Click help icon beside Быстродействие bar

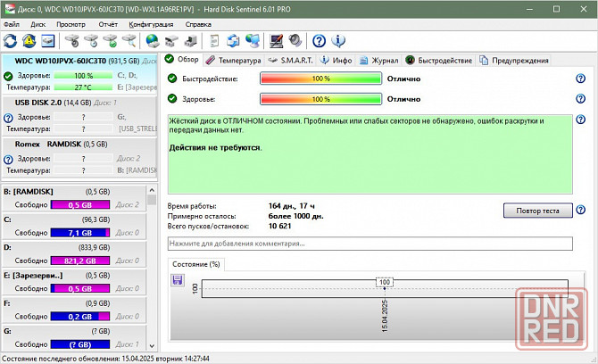580,79
